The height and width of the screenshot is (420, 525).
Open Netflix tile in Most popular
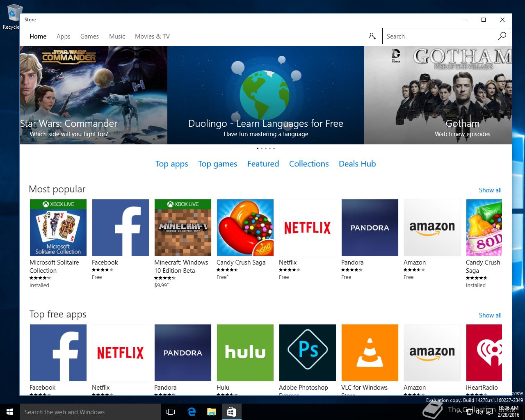(x=308, y=228)
